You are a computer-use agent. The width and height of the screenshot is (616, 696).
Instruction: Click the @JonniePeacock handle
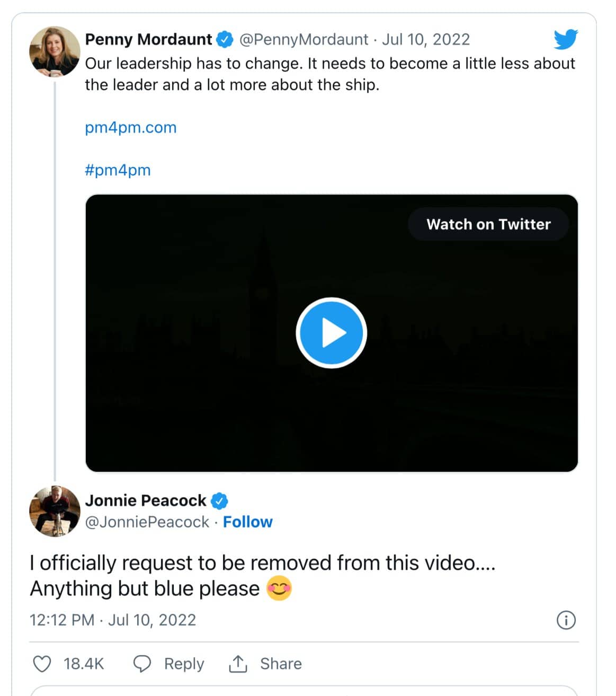[x=146, y=522]
